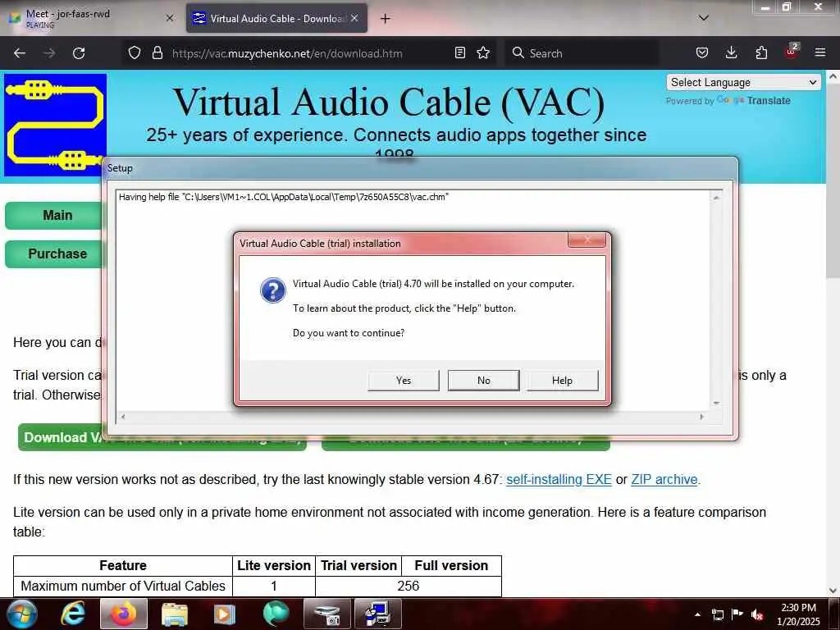Close the Virtual Audio Cable installation dialog
The height and width of the screenshot is (630, 840).
pos(587,240)
